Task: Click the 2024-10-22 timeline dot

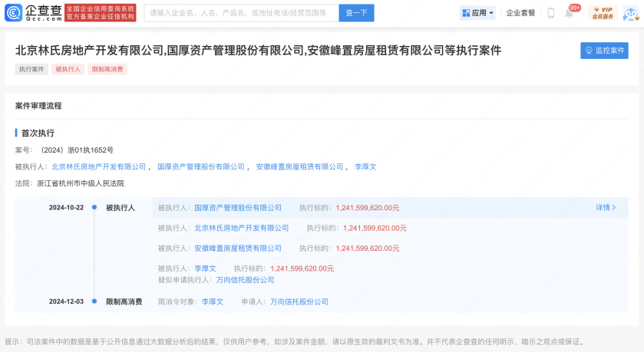Action: [94, 207]
